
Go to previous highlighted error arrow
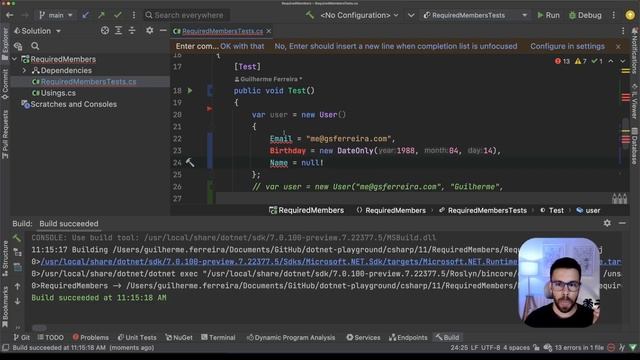coord(611,61)
